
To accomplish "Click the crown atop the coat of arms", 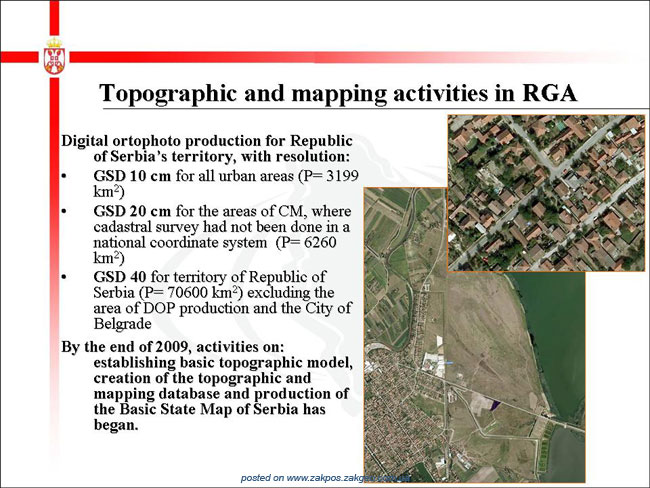I will click(x=54, y=43).
